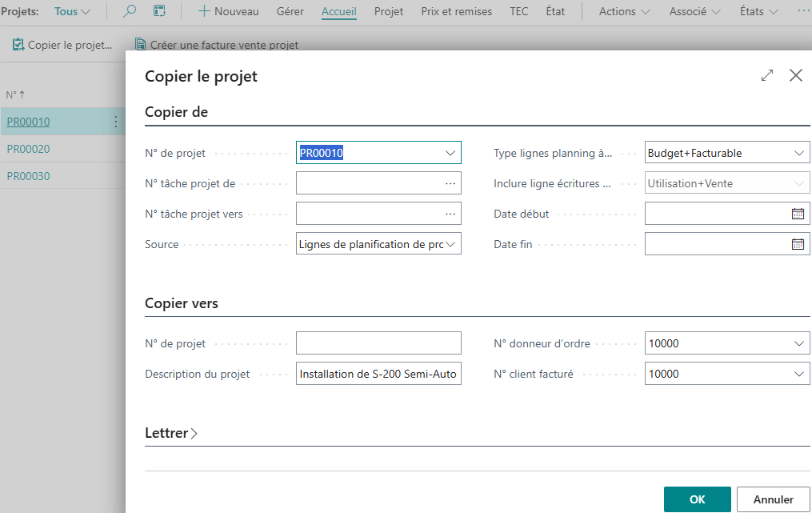Open the État tab
812x513 pixels.
pyautogui.click(x=555, y=11)
